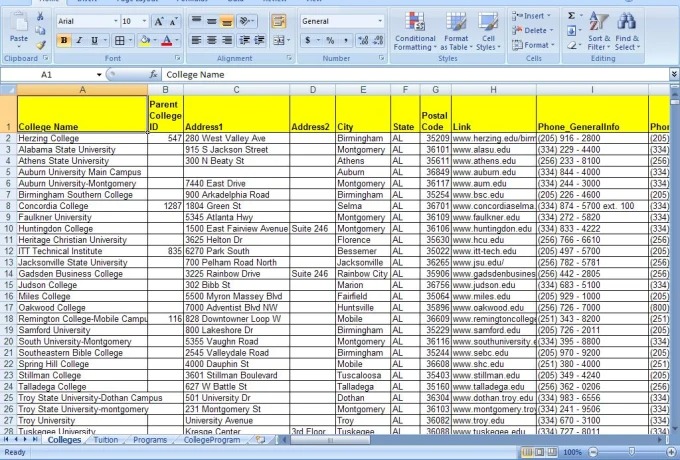Expand the Name Box dropdown for A1
This screenshot has width=680, height=460.
pyautogui.click(x=98, y=75)
